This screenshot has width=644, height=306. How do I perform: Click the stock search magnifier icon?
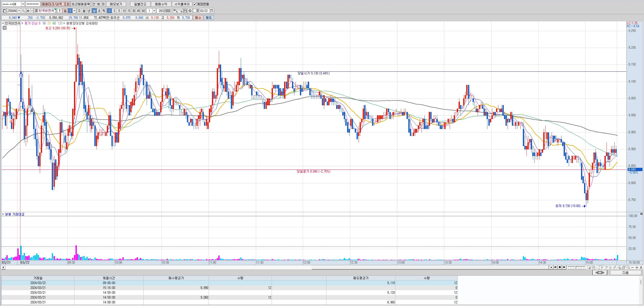coord(23,11)
